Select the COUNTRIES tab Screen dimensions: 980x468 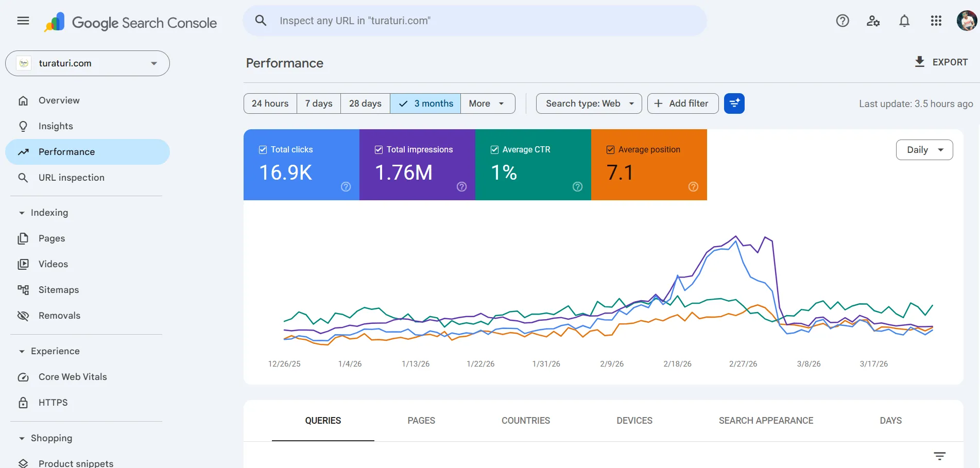(525, 421)
